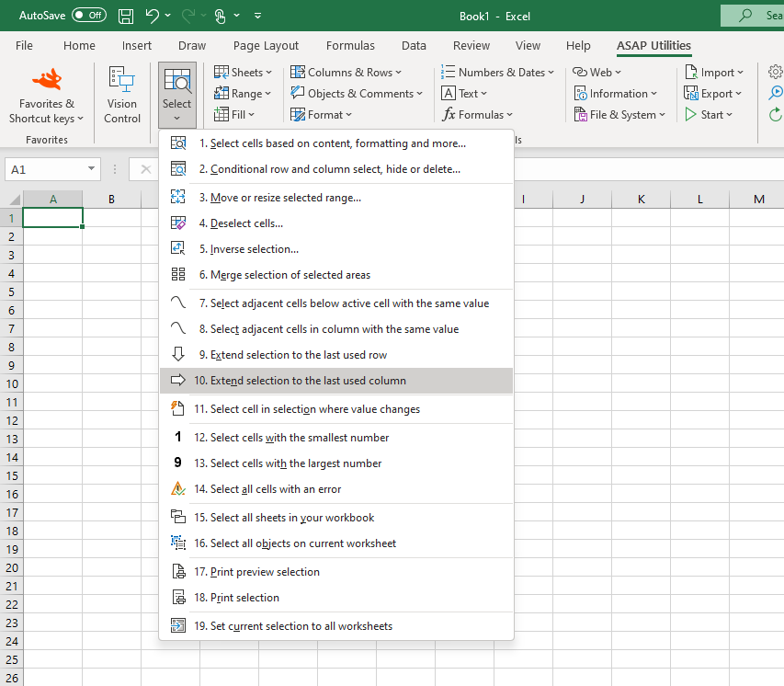Click the ASAP Utilities tab
The height and width of the screenshot is (686, 784).
click(653, 46)
